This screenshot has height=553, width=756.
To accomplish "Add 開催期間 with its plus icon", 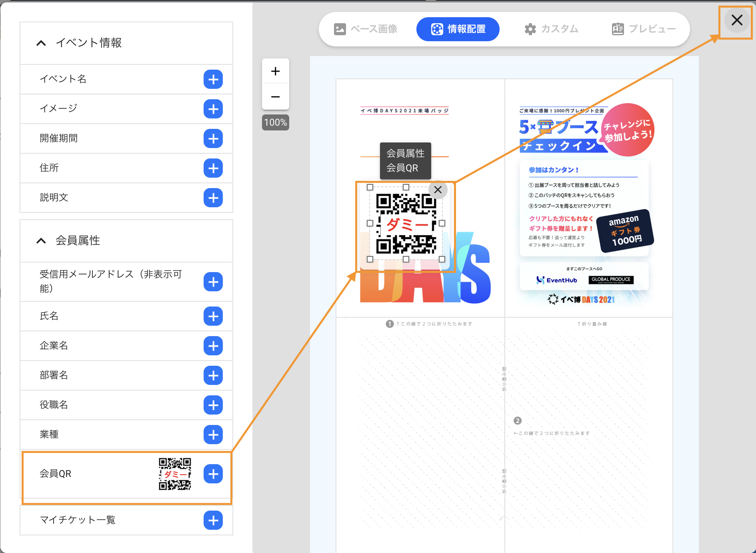I will pyautogui.click(x=213, y=138).
